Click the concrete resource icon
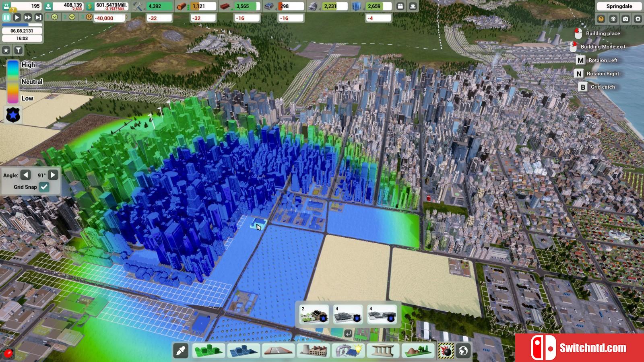This screenshot has height=362, width=644. [314, 6]
